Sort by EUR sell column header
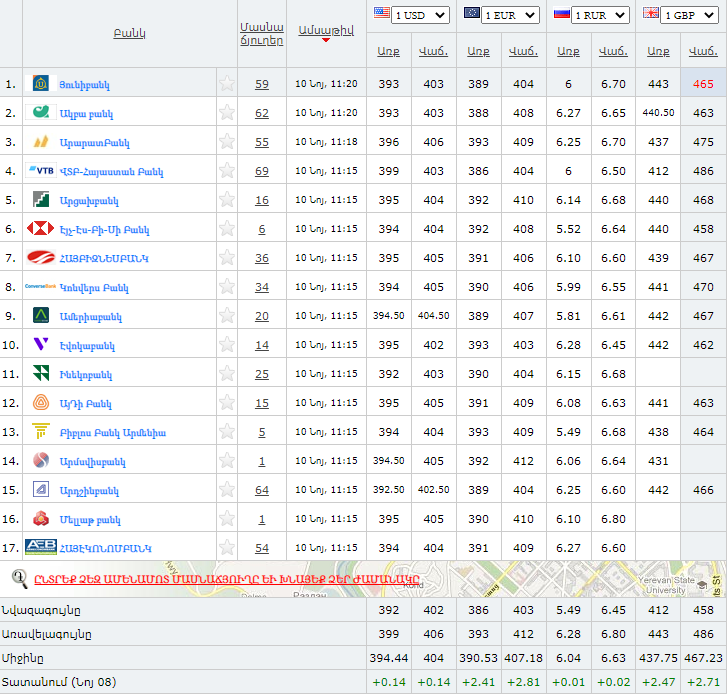Image resolution: width=727 pixels, height=694 pixels. pyautogui.click(x=523, y=51)
